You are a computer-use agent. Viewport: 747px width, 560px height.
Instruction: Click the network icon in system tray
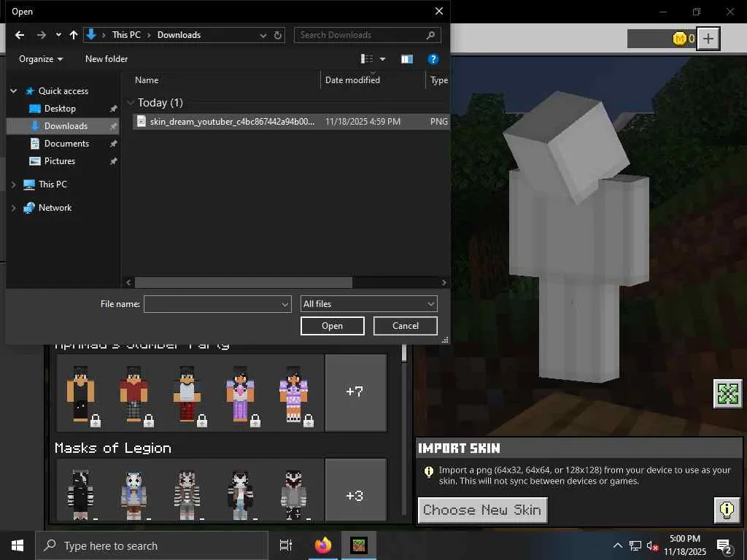pyautogui.click(x=635, y=545)
